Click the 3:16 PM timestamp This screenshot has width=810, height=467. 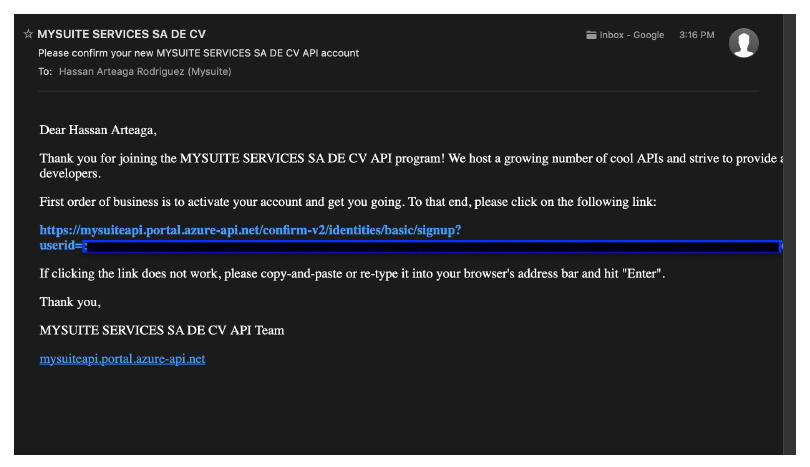696,35
